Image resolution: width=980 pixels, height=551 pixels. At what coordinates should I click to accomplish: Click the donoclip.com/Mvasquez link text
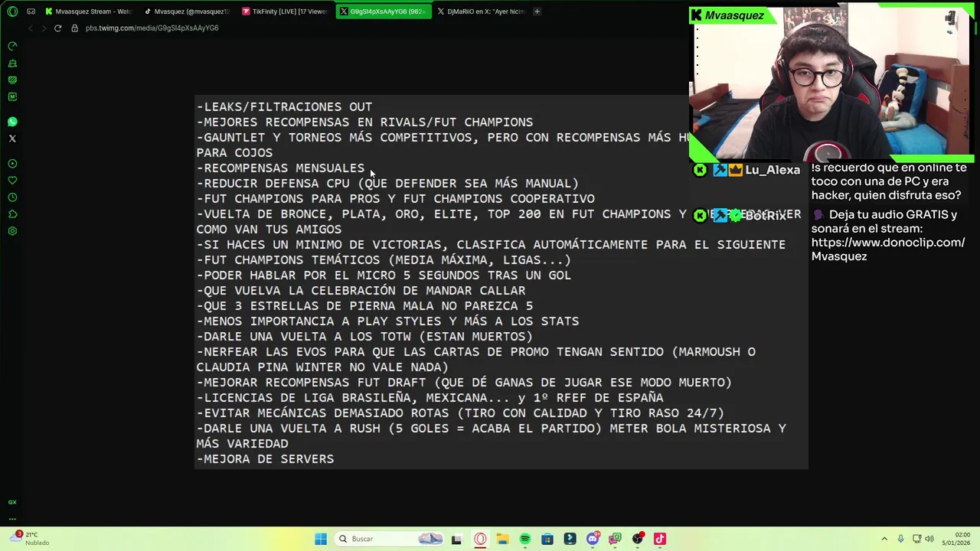point(888,249)
